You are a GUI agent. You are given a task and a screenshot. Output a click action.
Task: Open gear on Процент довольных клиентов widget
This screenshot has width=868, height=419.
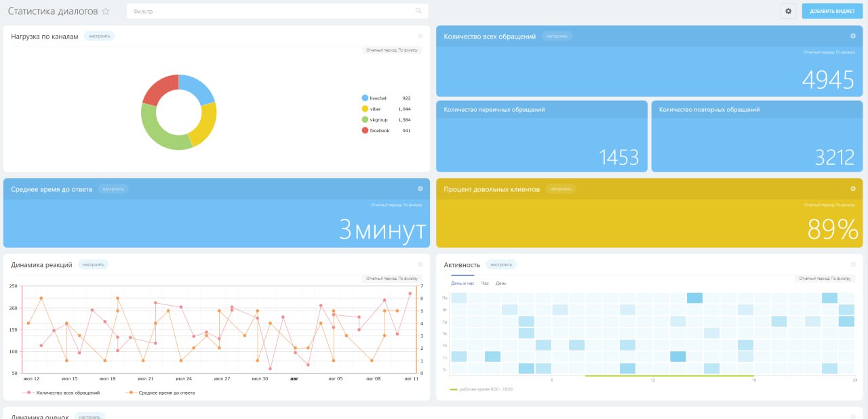coord(852,188)
